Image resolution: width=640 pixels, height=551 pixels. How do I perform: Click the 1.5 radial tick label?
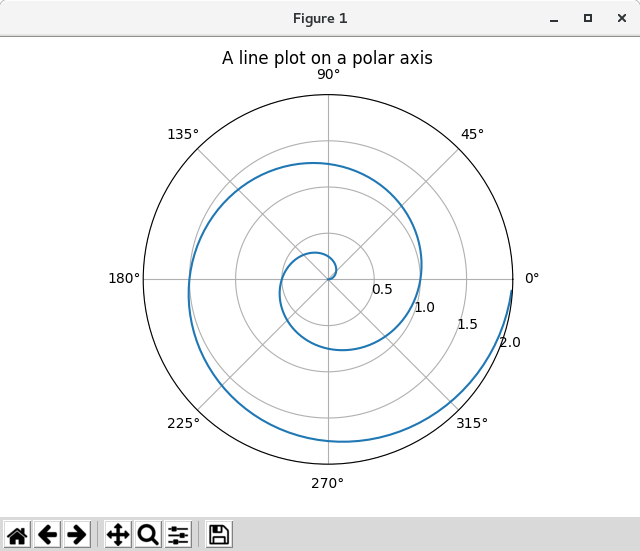467,324
